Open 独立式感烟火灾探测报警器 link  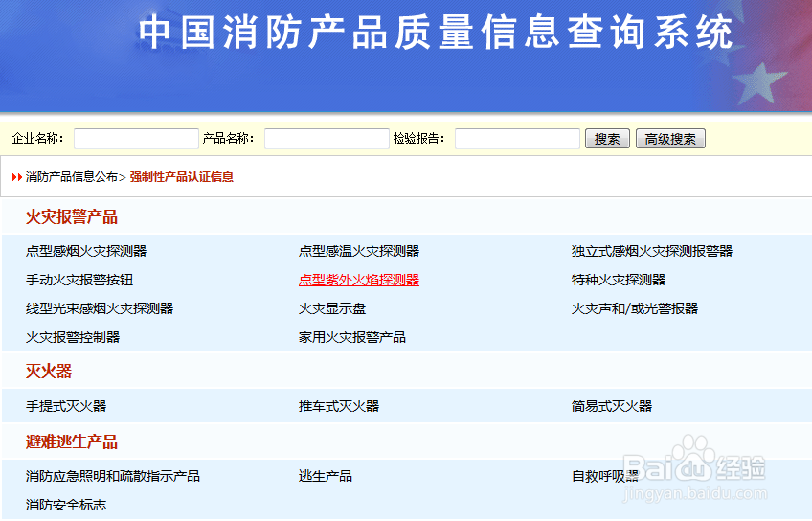(652, 251)
